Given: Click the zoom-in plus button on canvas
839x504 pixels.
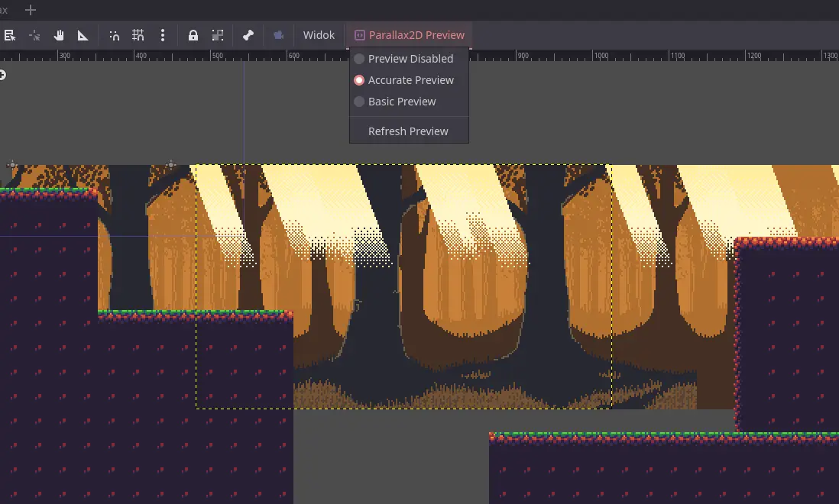Looking at the screenshot, I should tap(2, 76).
